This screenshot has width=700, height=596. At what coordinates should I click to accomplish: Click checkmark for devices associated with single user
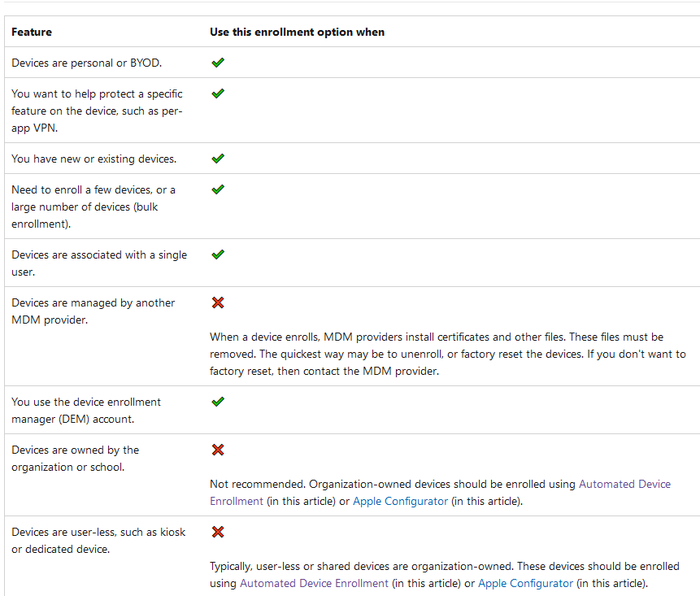tap(217, 254)
